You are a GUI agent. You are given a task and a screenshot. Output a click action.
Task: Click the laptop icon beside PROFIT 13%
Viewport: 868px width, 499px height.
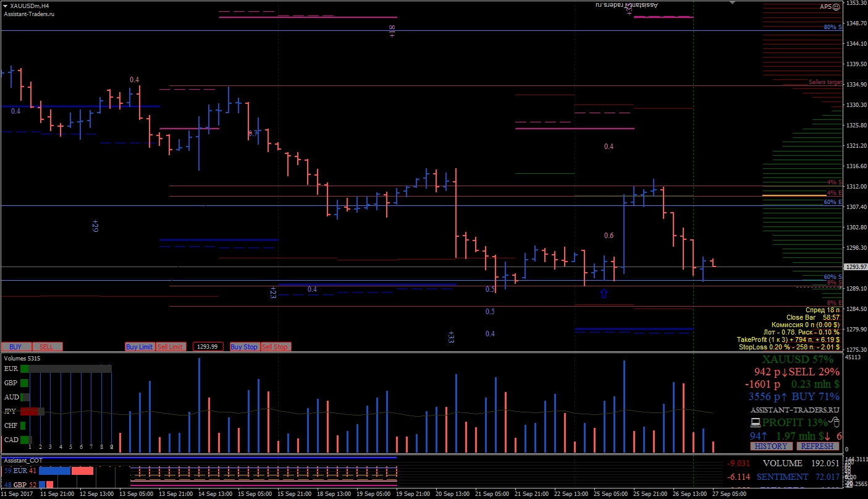pyautogui.click(x=754, y=423)
